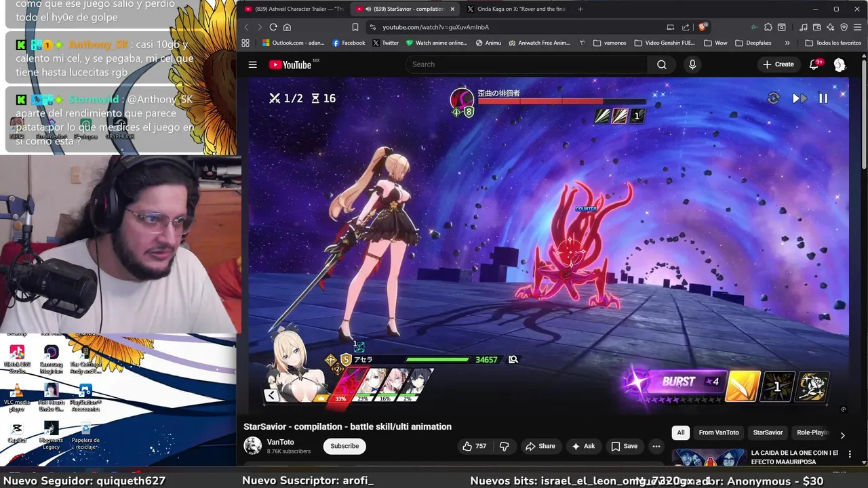The width and height of the screenshot is (868, 488).
Task: Open more actions three-dot menu beside Save
Action: tap(656, 446)
